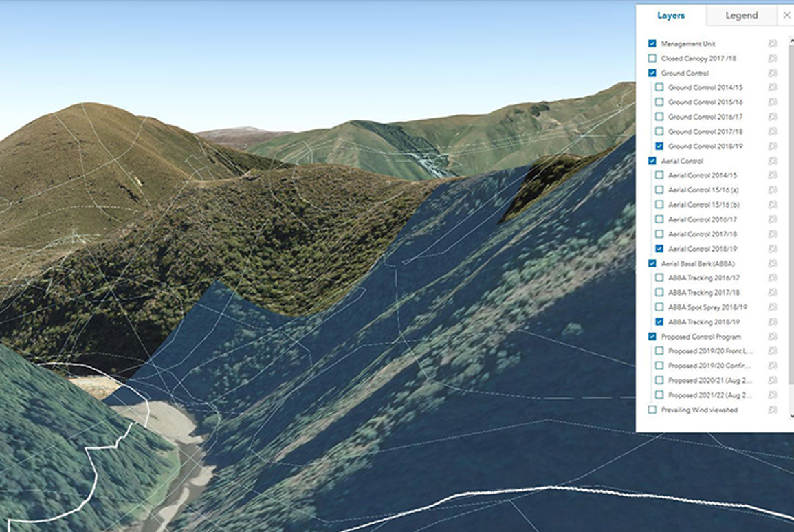Close the layers panel with the X
This screenshot has width=794, height=532.
[786, 15]
